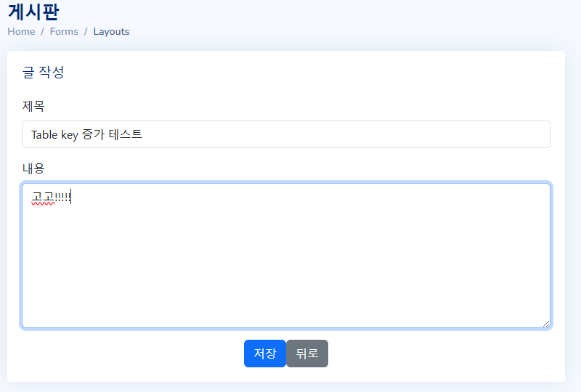This screenshot has height=392, width=581.
Task: Click the 글 작성 card title
Action: (x=43, y=72)
